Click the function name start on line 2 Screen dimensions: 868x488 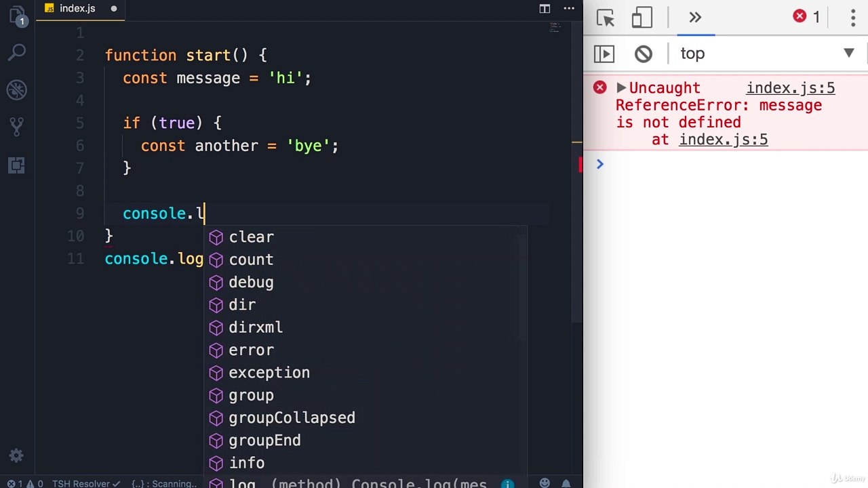pyautogui.click(x=208, y=56)
